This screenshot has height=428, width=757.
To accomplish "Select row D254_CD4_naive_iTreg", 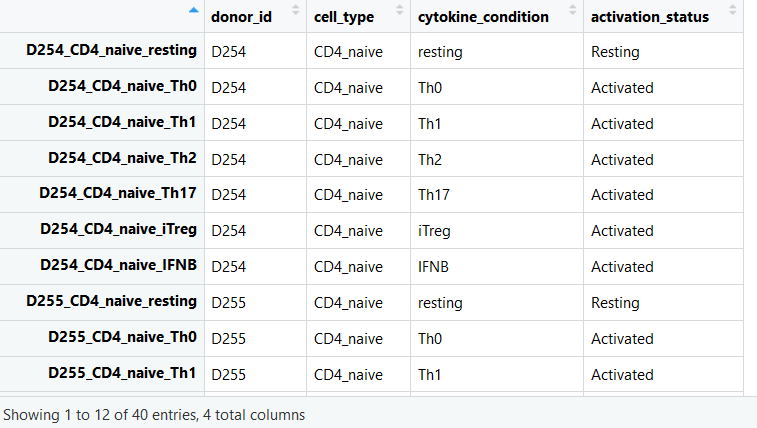I will 371,230.
